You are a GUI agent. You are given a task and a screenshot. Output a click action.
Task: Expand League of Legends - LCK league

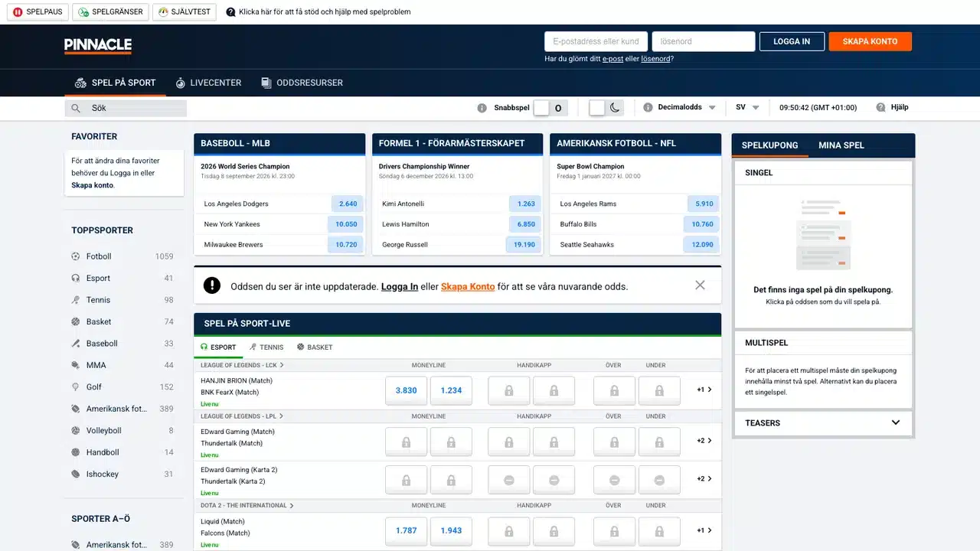click(243, 366)
